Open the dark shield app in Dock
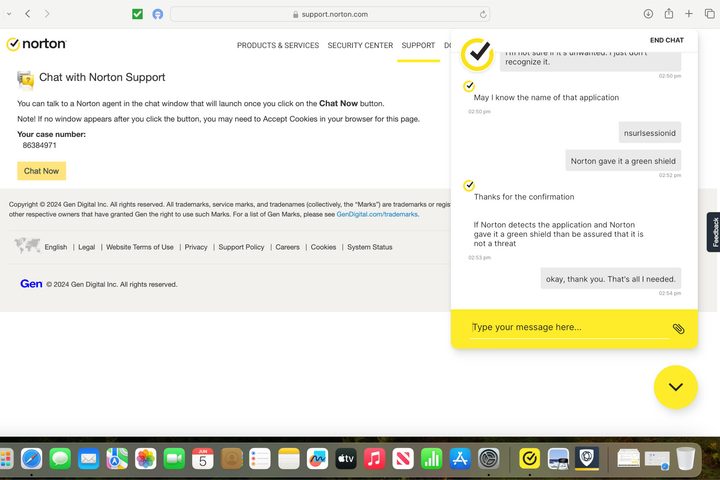The width and height of the screenshot is (720, 480). 586,458
